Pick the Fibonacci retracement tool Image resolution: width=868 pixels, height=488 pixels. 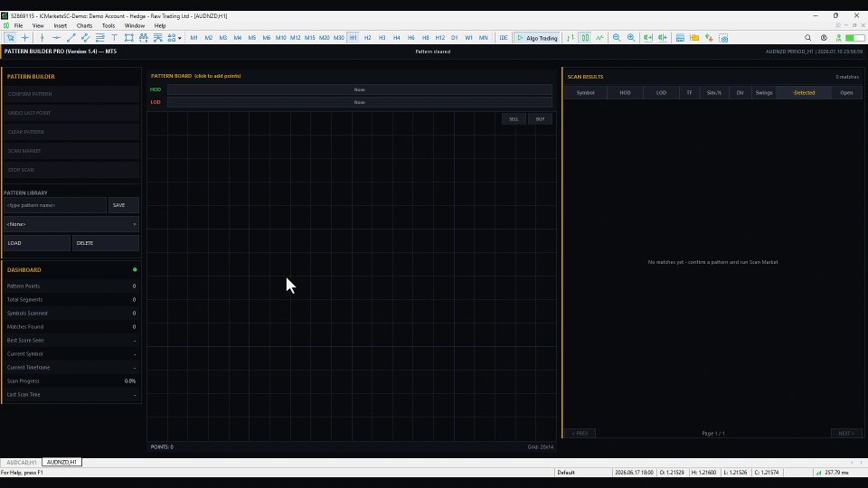point(100,38)
